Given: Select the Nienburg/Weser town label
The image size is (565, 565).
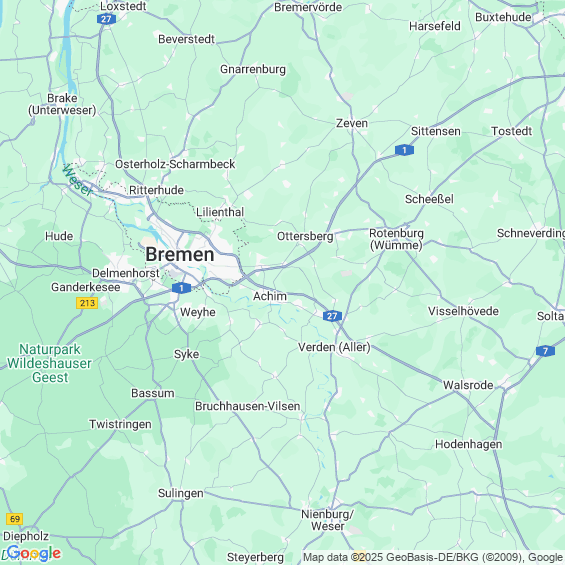Looking at the screenshot, I should click(x=328, y=520).
